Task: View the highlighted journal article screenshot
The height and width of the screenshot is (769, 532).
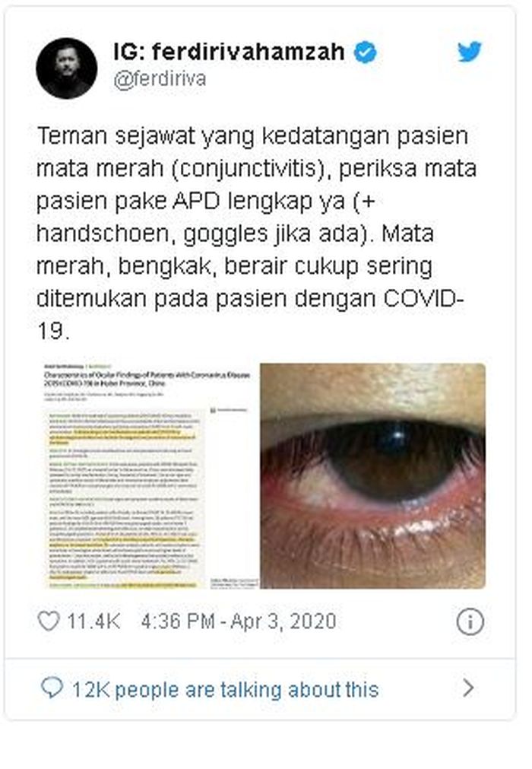Action: [x=149, y=475]
